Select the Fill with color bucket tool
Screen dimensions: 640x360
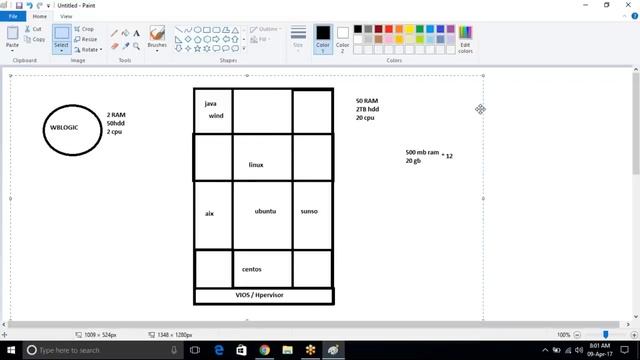[126, 33]
